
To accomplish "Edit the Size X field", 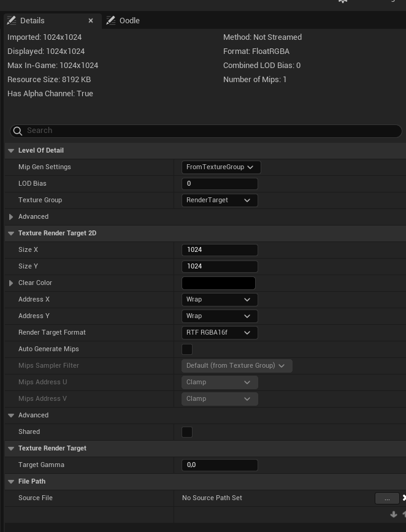I will 220,249.
